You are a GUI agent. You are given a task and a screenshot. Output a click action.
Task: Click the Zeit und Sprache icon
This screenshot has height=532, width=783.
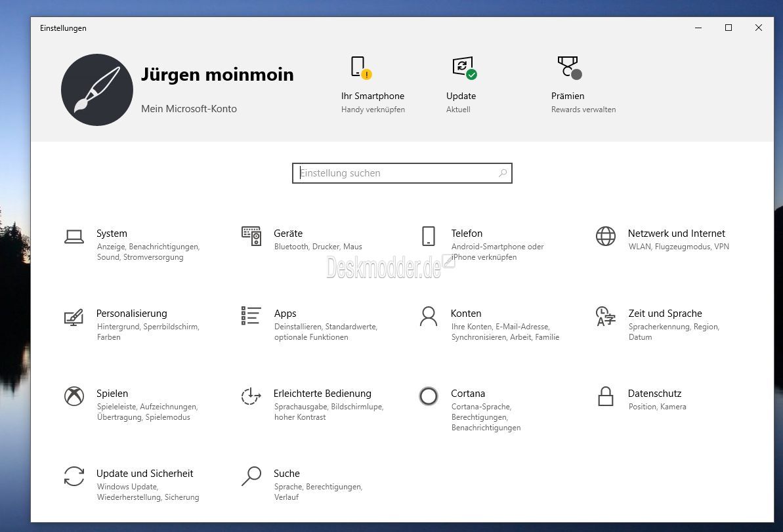tap(606, 316)
